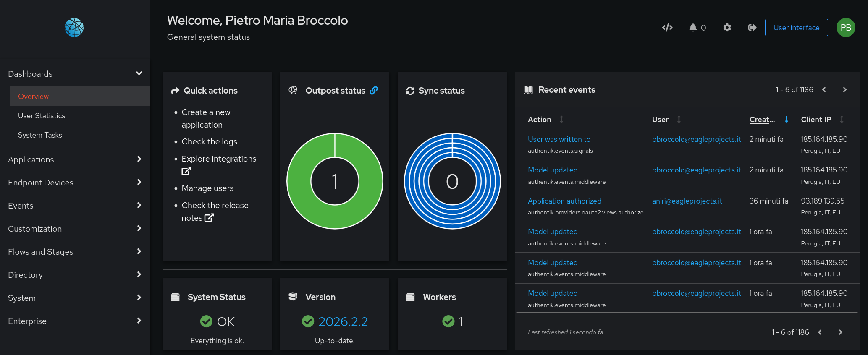This screenshot has height=355, width=868.
Task: Click the authentik globe logo
Action: tap(74, 28)
